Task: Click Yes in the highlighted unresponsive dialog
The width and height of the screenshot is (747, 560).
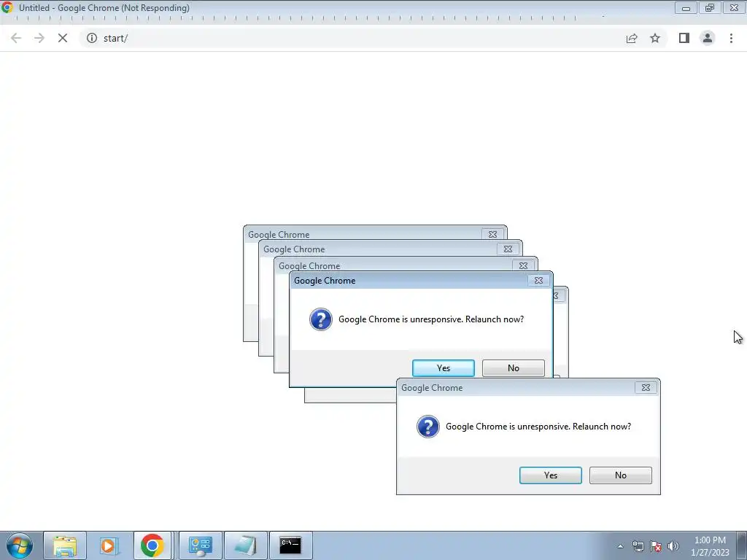Action: (443, 368)
